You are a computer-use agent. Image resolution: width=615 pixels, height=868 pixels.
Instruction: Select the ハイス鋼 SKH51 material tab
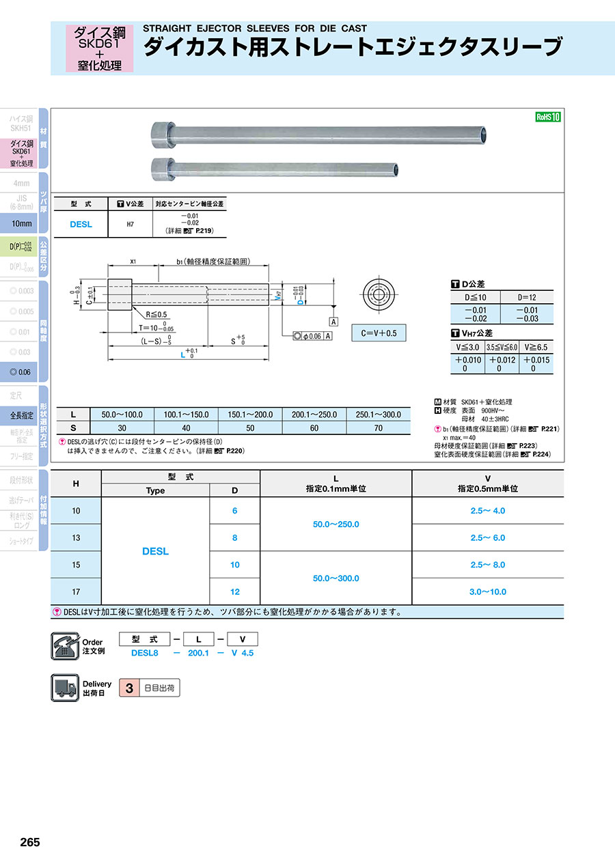coord(19,122)
